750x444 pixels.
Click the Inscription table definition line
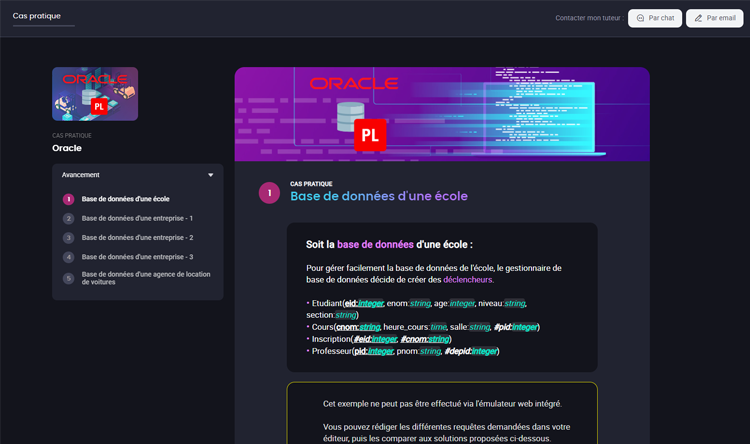click(379, 339)
